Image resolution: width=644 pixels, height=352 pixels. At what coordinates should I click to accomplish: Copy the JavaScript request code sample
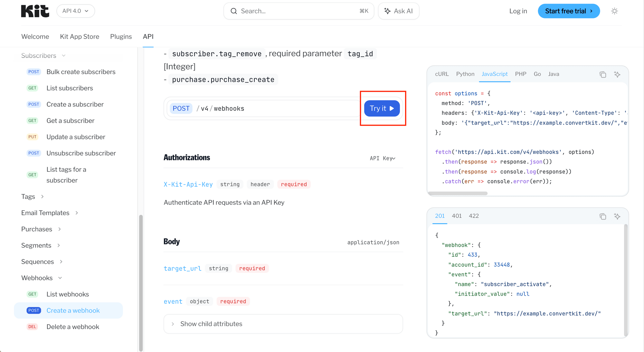603,74
